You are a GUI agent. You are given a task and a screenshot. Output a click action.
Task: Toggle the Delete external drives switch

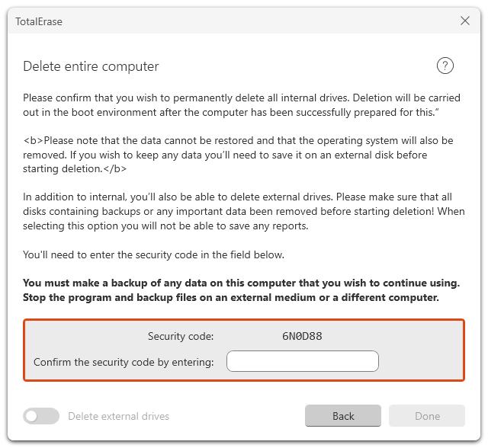pyautogui.click(x=41, y=416)
